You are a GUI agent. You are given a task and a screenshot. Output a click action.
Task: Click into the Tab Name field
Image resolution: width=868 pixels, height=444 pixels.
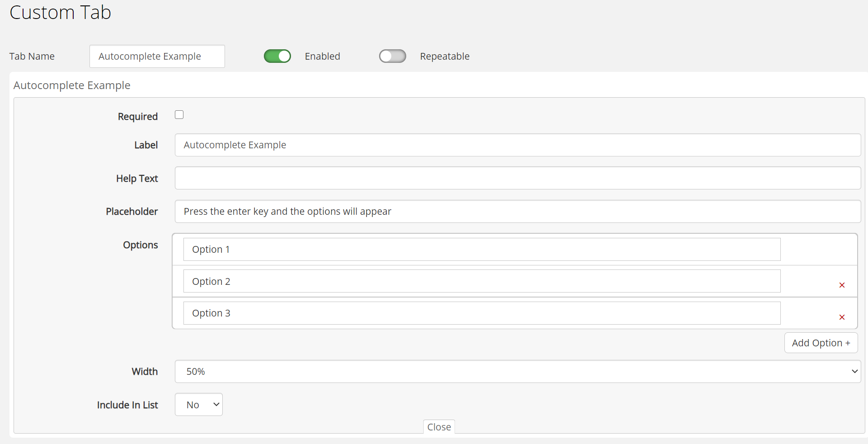157,56
